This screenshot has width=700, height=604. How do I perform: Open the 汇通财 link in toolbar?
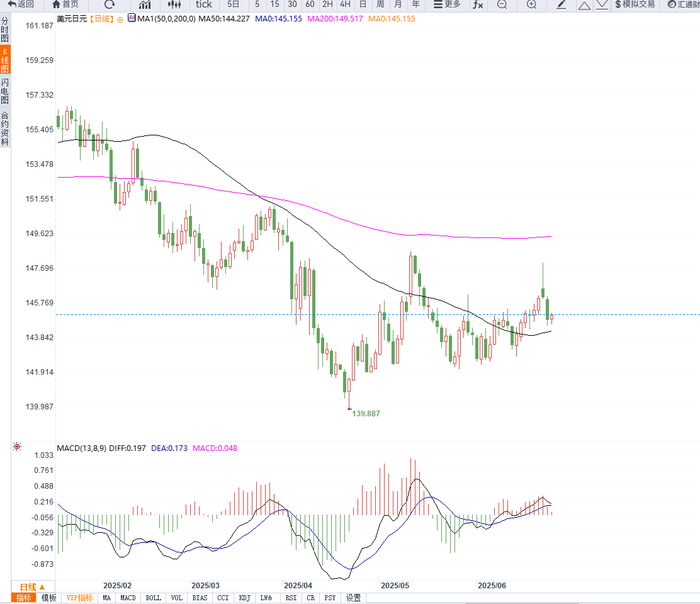point(683,4)
